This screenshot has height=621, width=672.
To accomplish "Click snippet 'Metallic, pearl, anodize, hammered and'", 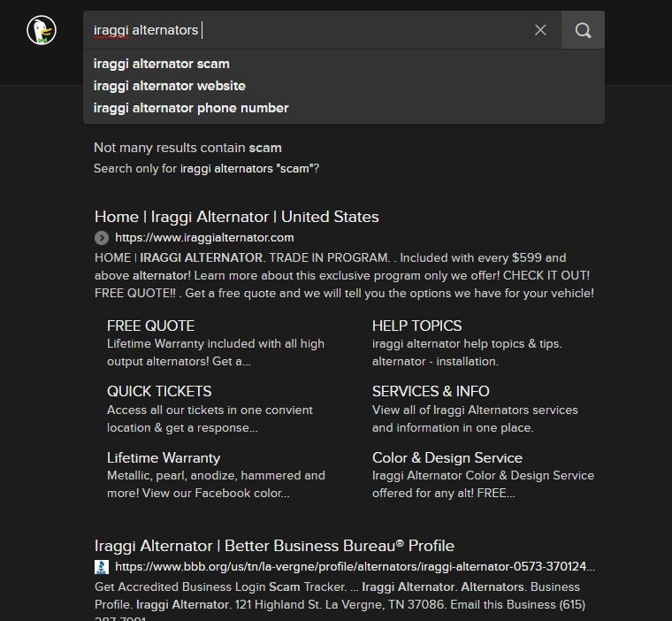I will click(216, 476).
